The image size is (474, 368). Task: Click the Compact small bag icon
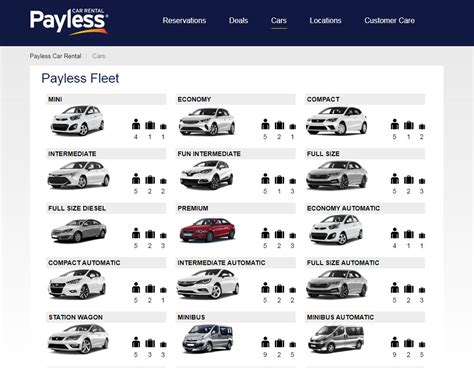click(422, 127)
